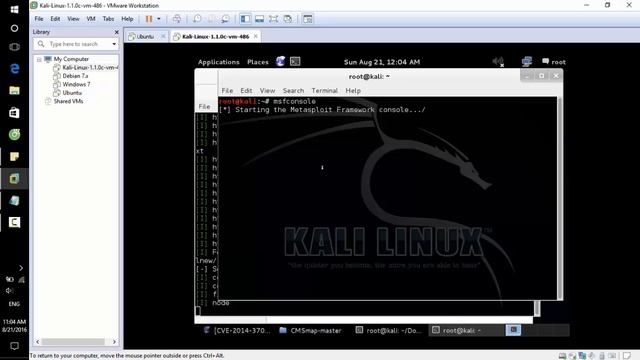Open terminal View menu
The height and width of the screenshot is (360, 640).
coord(267,91)
